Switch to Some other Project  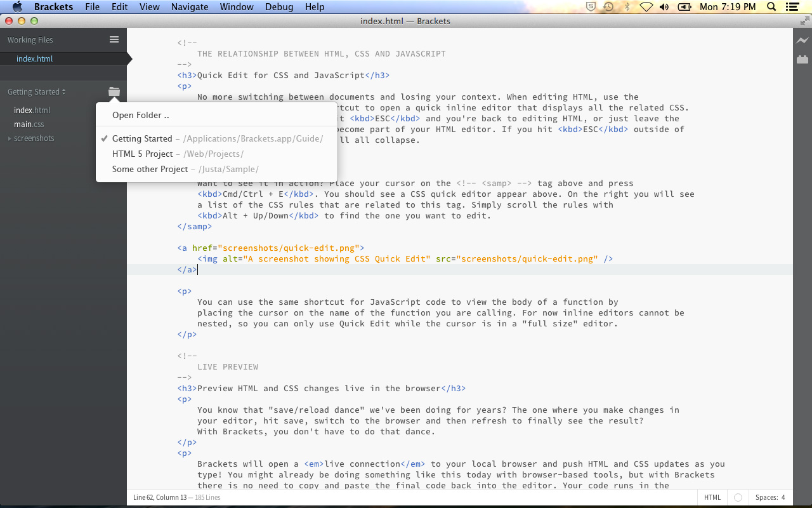point(217,169)
